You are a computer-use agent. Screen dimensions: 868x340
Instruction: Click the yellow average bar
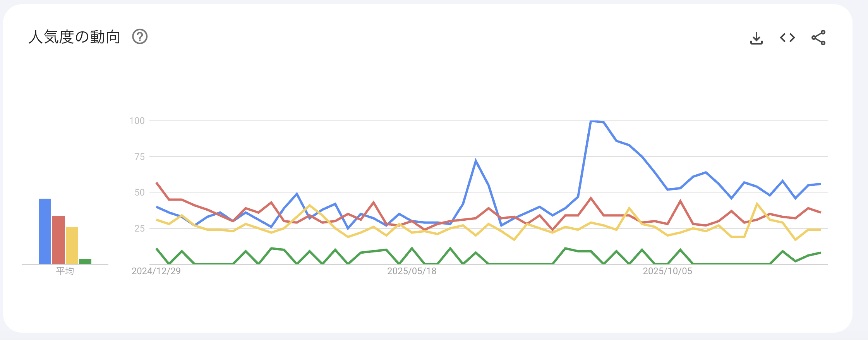[72, 246]
